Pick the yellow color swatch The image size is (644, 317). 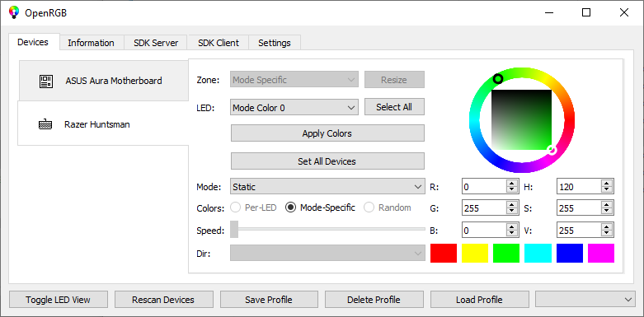click(x=475, y=253)
